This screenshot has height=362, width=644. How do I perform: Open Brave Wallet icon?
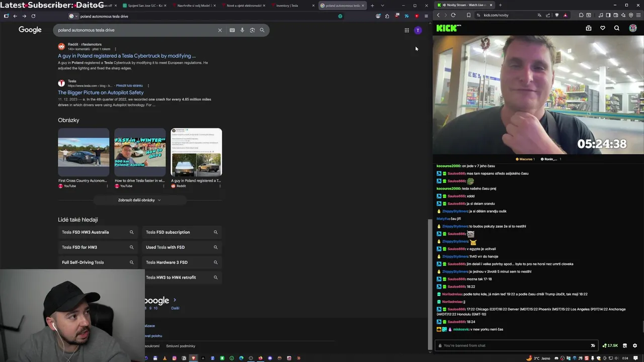point(616,15)
